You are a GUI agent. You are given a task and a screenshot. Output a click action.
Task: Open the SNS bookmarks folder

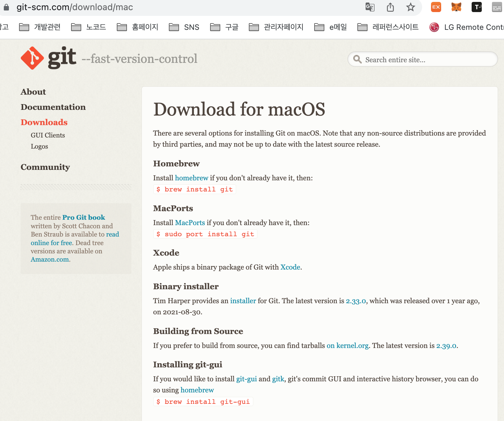tap(184, 27)
